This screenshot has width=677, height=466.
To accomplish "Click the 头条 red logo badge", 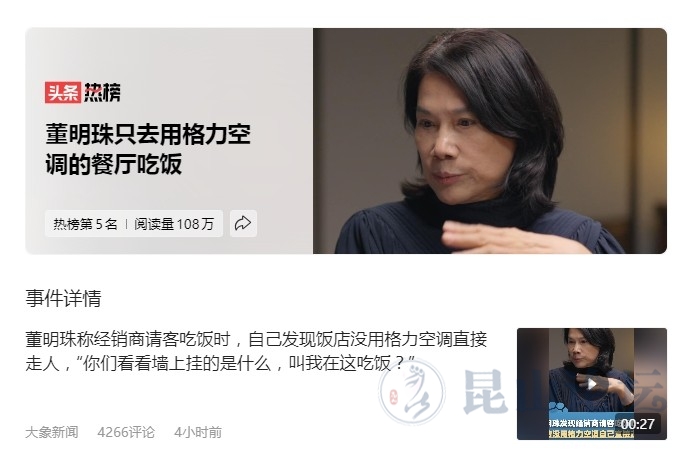I will (x=63, y=92).
